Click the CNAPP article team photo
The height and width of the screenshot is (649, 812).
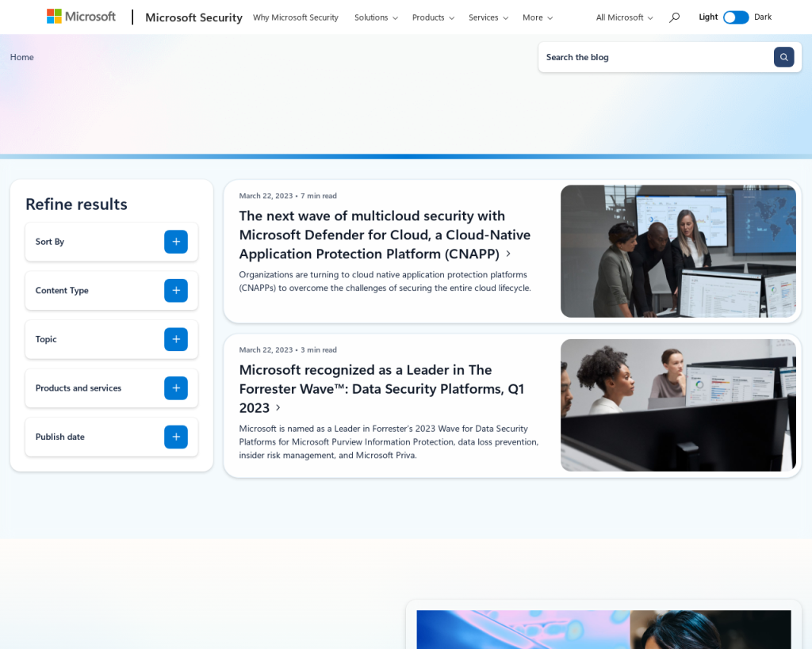(679, 251)
